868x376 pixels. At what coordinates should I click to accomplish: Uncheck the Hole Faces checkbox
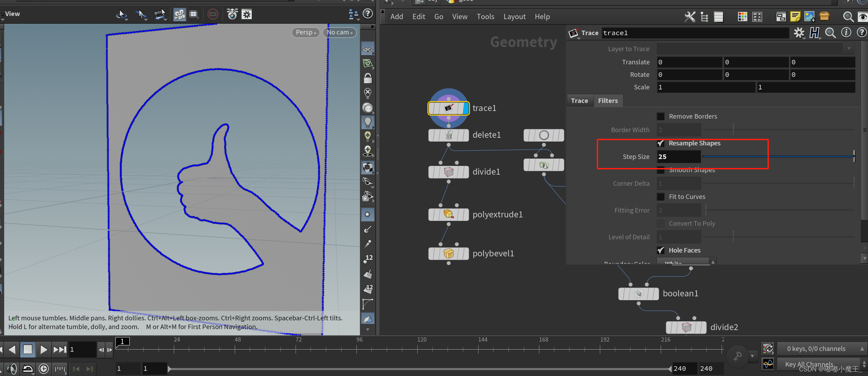(x=660, y=250)
